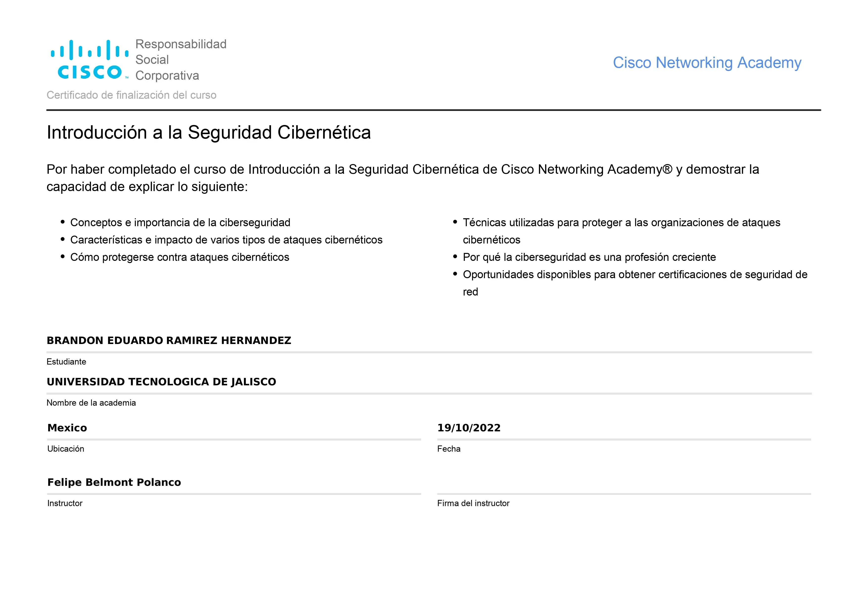The image size is (868, 614).
Task: Click 'Certificado de finalización del curso' subtitle
Action: (132, 95)
